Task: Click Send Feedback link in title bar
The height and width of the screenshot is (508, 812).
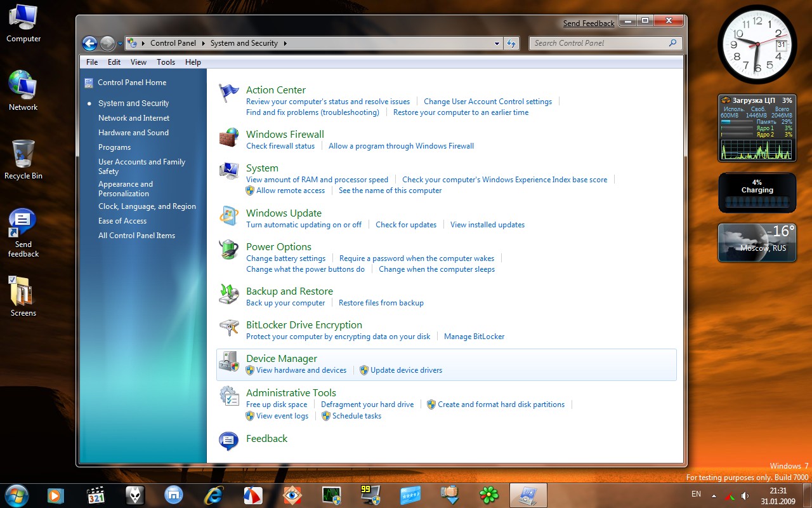Action: [589, 23]
